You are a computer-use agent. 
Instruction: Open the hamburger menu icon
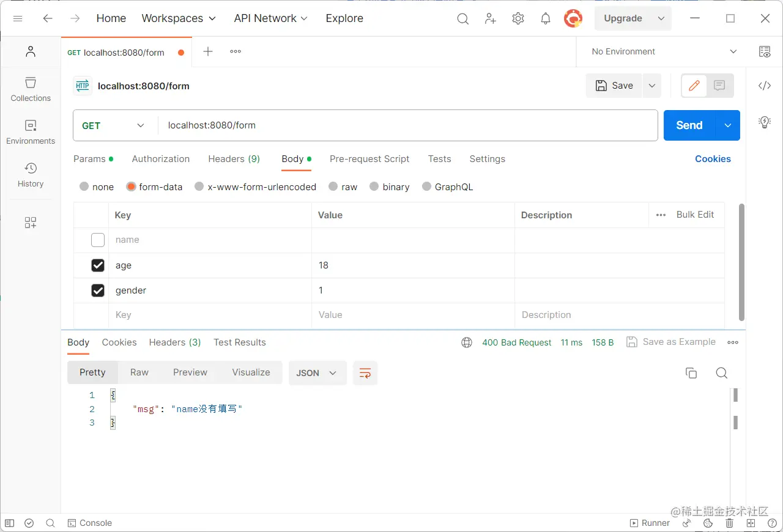tap(18, 18)
